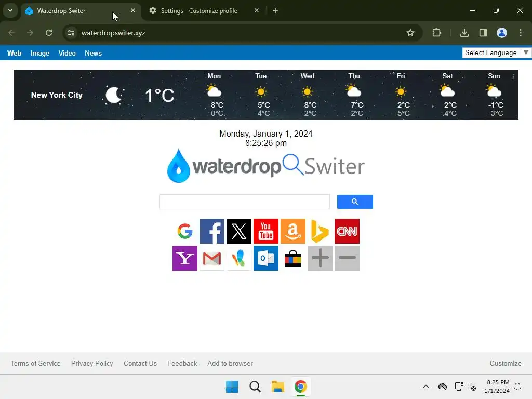Add a shortcut with the plus tile
The image size is (532, 399).
coord(320,258)
